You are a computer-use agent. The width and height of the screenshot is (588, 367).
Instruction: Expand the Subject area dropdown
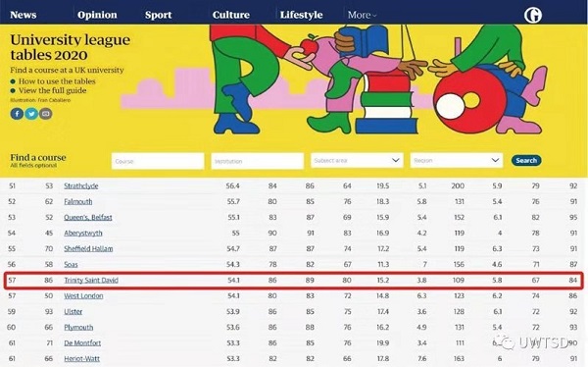point(357,160)
